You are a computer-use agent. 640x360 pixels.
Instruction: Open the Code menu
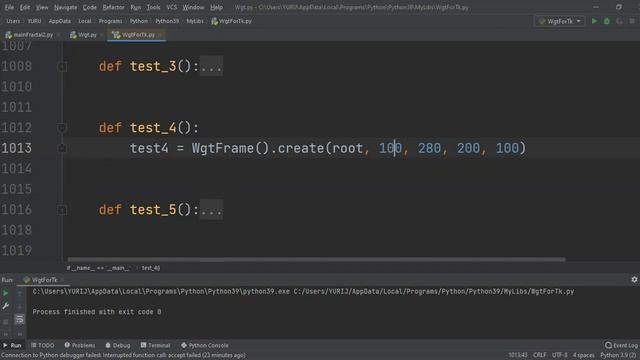click(90, 7)
